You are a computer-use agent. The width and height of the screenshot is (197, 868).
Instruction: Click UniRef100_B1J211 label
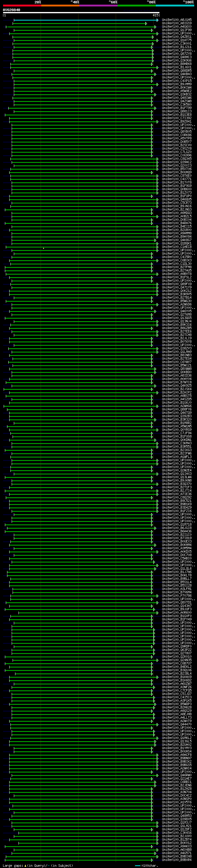177,47
